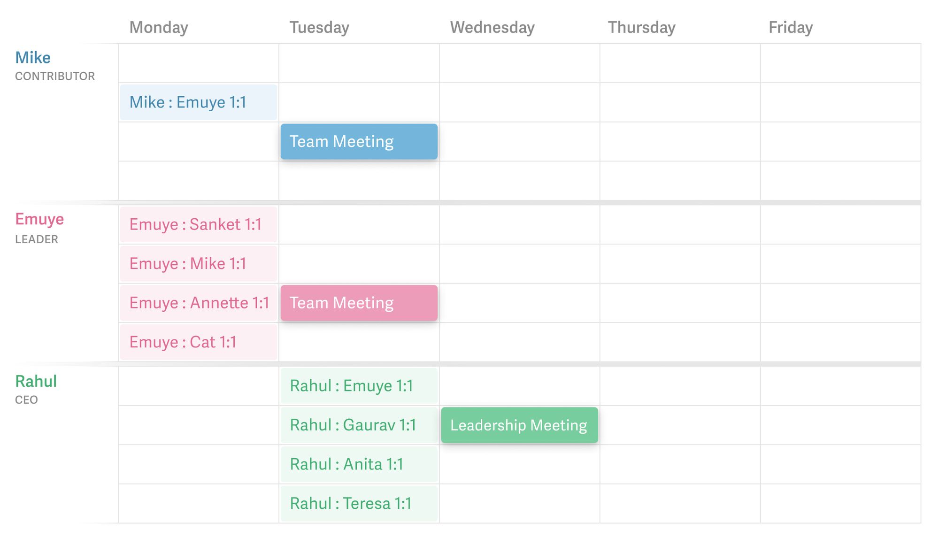The height and width of the screenshot is (560, 939).
Task: Open the Emuye : Cat 1:1 meeting
Action: 198,342
